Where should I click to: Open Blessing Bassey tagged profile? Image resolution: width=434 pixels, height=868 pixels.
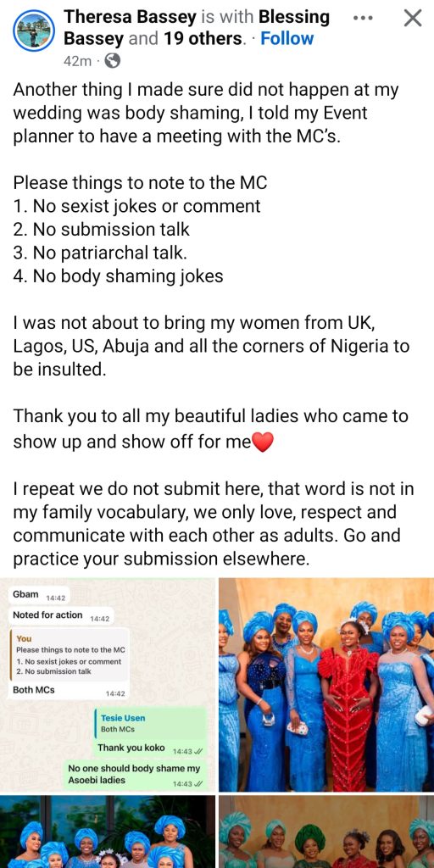197,28
